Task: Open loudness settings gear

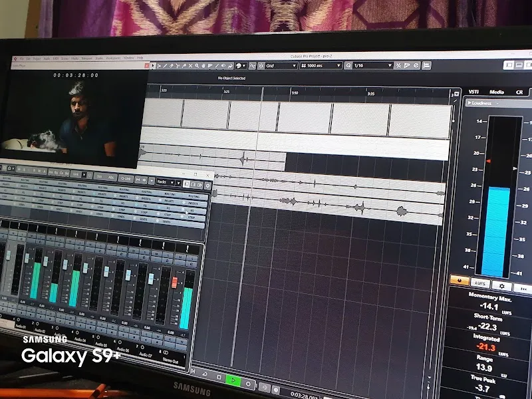Action: coord(502,286)
